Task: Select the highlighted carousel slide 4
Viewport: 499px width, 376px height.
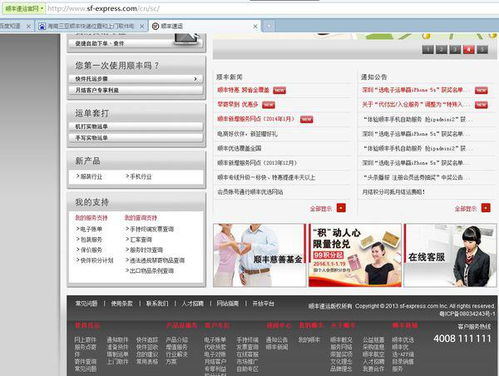Action: pyautogui.click(x=469, y=50)
